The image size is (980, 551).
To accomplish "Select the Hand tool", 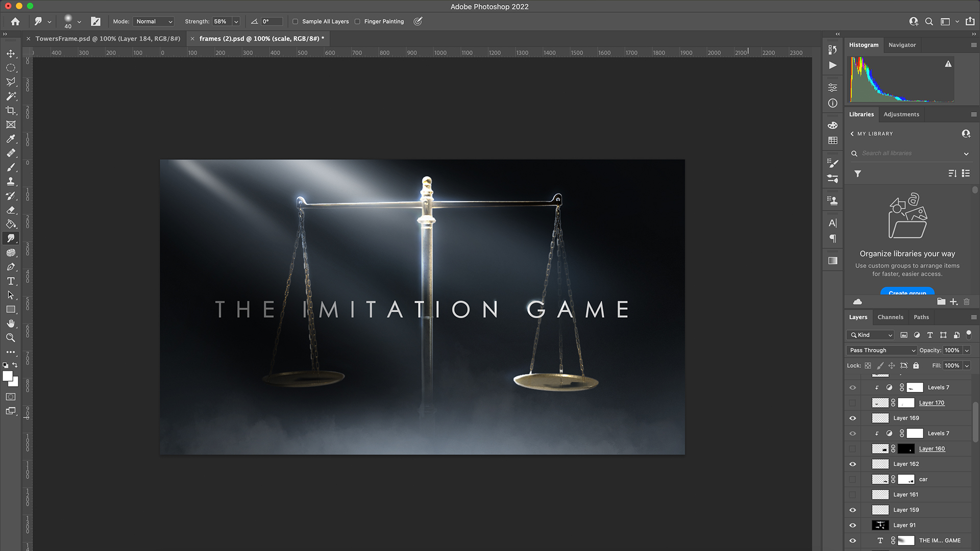I will point(11,323).
